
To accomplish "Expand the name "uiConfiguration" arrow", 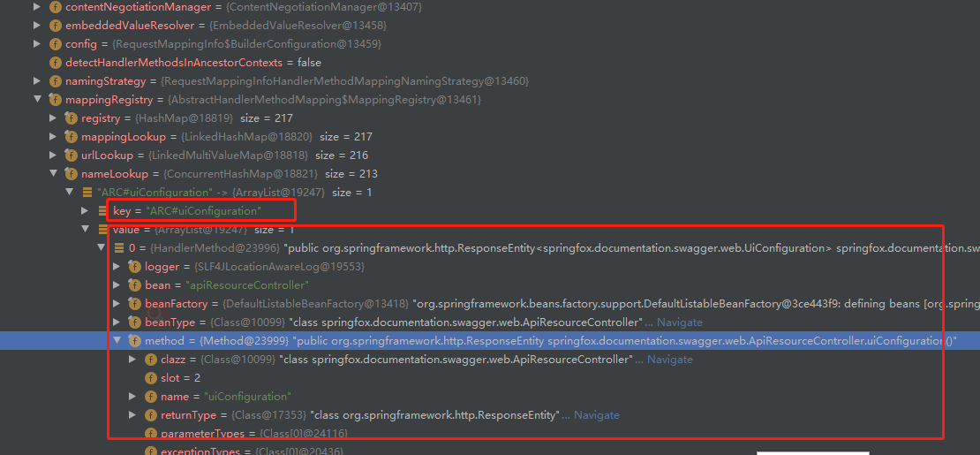I will (132, 396).
